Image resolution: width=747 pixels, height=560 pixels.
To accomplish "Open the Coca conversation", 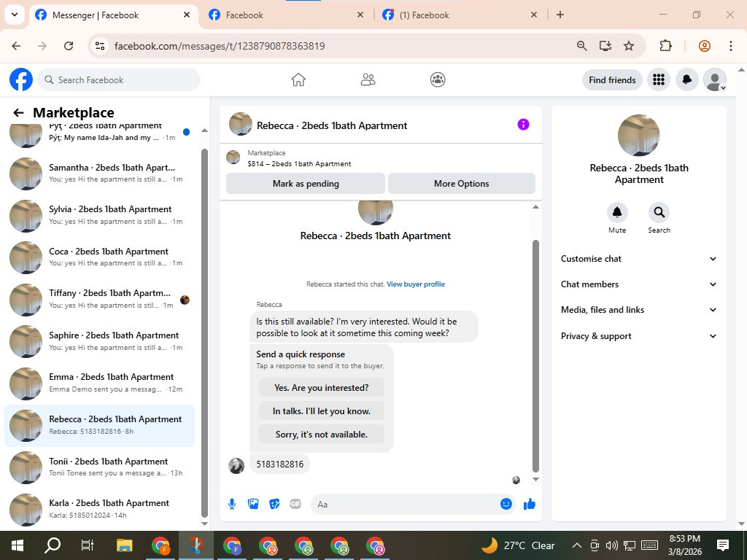I will point(99,257).
